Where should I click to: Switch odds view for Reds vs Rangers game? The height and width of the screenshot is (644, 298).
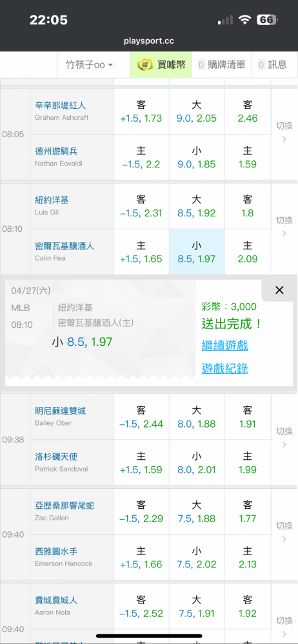(x=284, y=132)
